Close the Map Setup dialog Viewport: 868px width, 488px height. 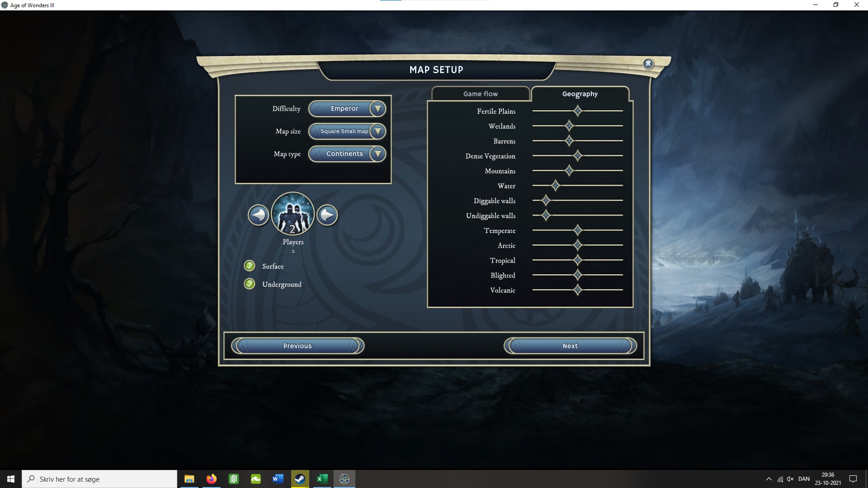[648, 64]
